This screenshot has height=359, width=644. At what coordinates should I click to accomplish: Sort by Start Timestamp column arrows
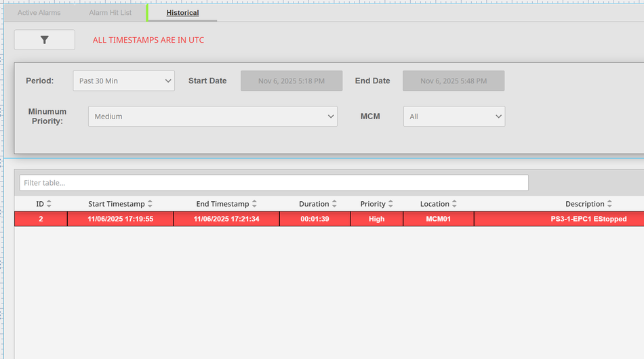pos(150,204)
